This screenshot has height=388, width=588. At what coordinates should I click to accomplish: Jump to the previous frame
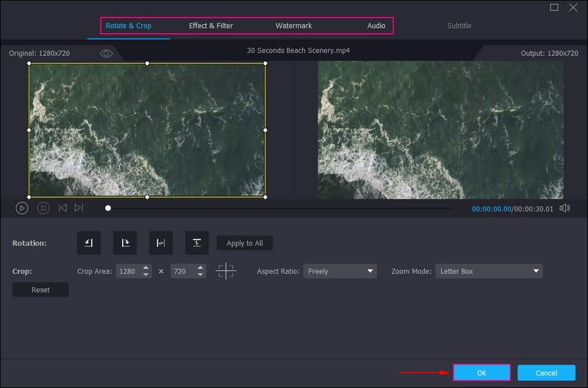coord(62,208)
